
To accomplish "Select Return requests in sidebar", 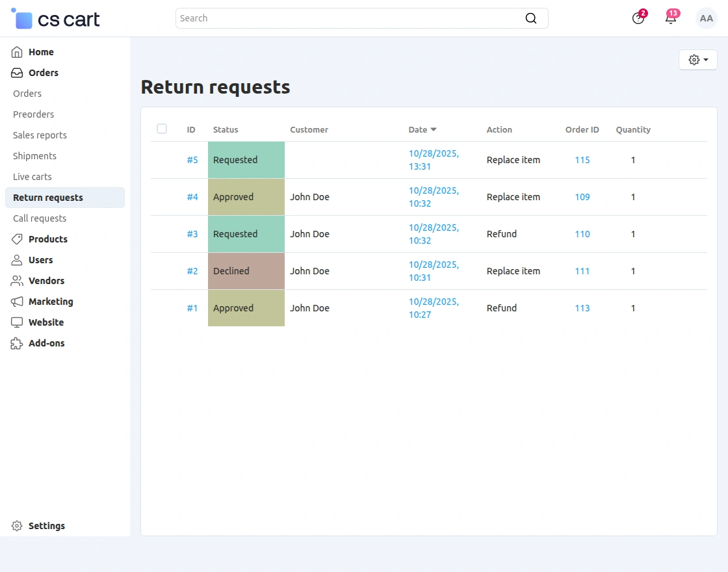I will tap(65, 198).
